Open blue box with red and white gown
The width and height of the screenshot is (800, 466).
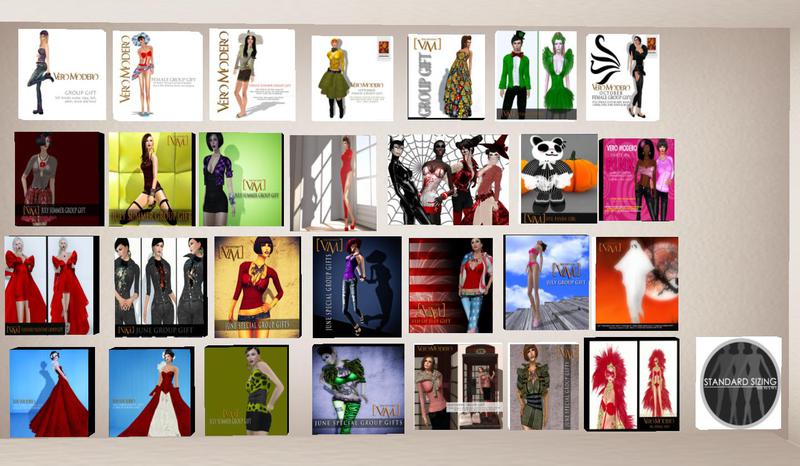[x=152, y=392]
